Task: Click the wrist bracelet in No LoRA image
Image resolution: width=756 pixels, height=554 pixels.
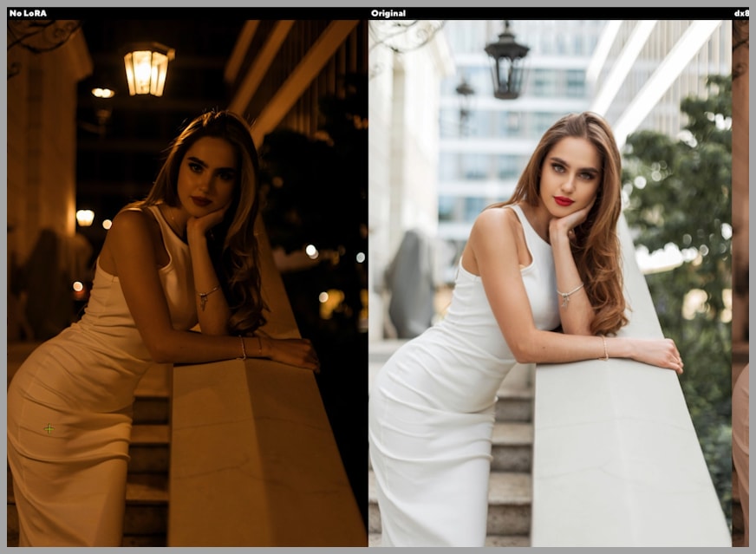Action: [205, 295]
